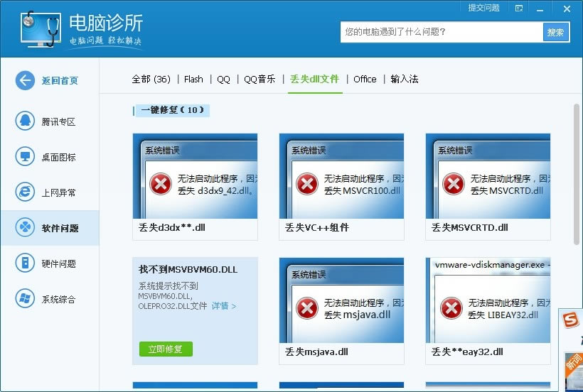Select the 桌面图标 monitor icon
Viewport: 583px width, 392px height.
(x=25, y=157)
